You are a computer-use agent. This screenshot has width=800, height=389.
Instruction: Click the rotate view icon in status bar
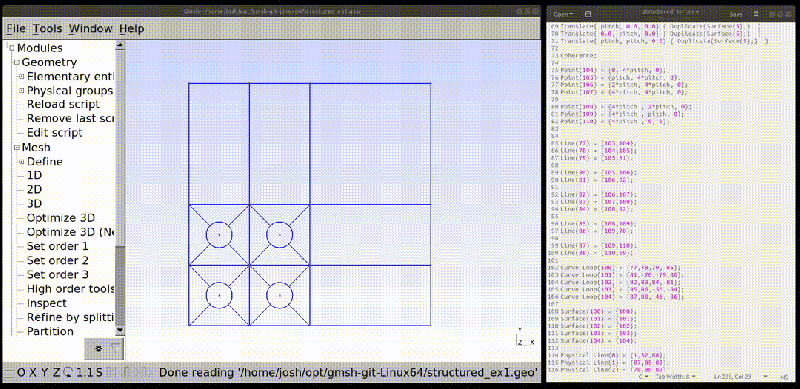tap(67, 372)
